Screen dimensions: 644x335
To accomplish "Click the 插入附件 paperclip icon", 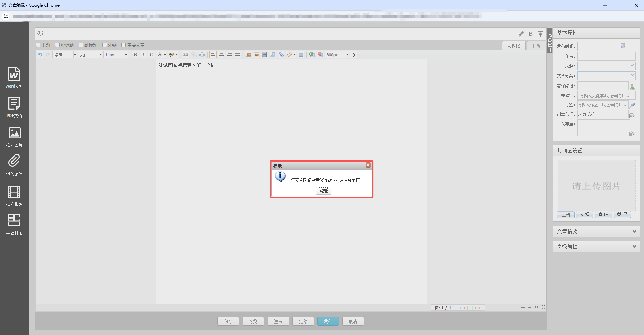I will point(14,161).
